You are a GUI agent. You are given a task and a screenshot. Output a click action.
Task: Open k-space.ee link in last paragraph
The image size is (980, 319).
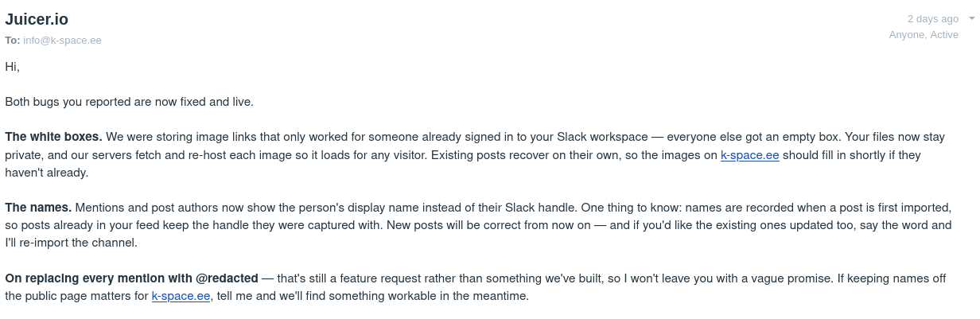click(x=181, y=296)
